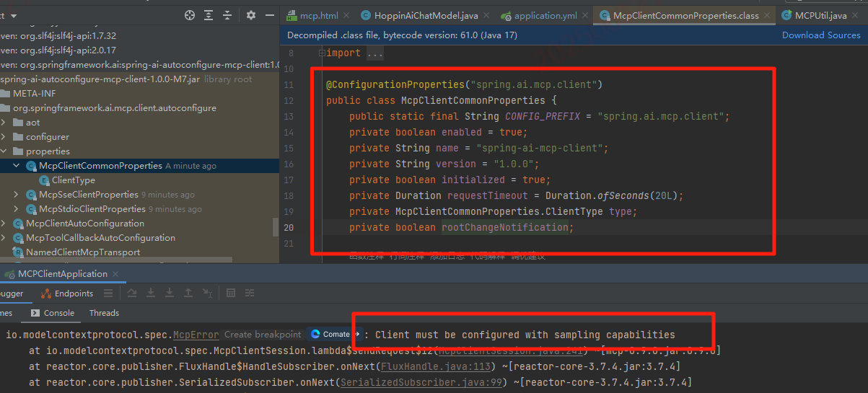Hide the Project tool window
Image resolution: width=868 pixels, height=393 pixels.
pyautogui.click(x=268, y=15)
